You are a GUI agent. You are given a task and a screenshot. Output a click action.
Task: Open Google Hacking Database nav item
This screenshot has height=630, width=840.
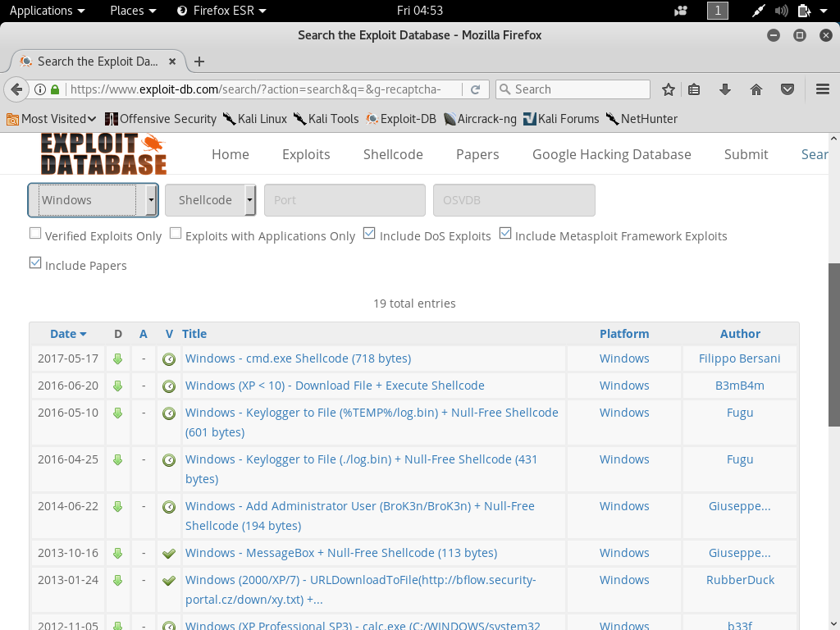(x=612, y=154)
